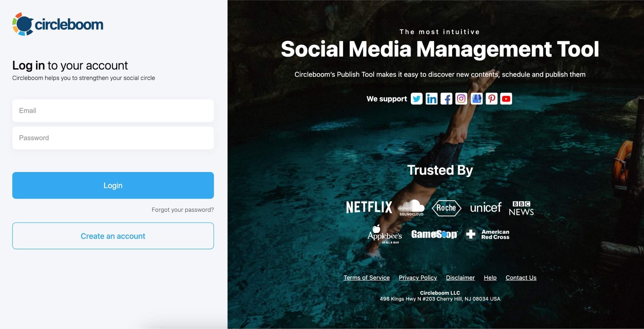The width and height of the screenshot is (644, 329).
Task: Click the Create an account button
Action: pos(113,235)
